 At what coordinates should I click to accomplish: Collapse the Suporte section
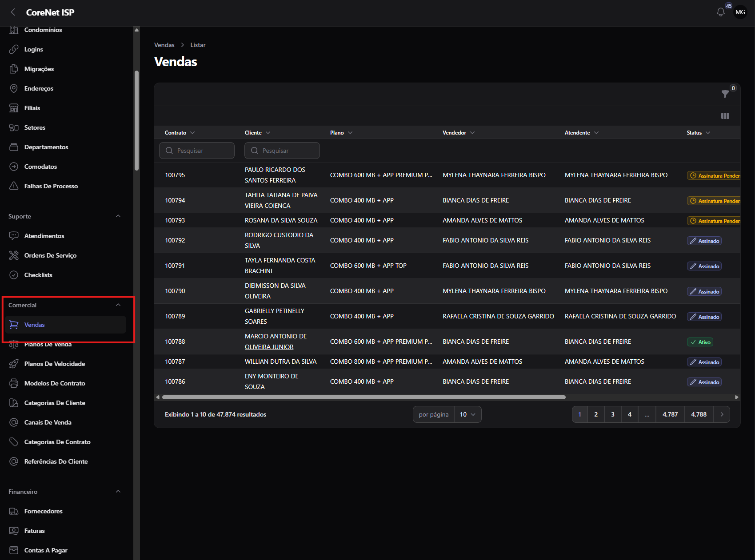(118, 216)
